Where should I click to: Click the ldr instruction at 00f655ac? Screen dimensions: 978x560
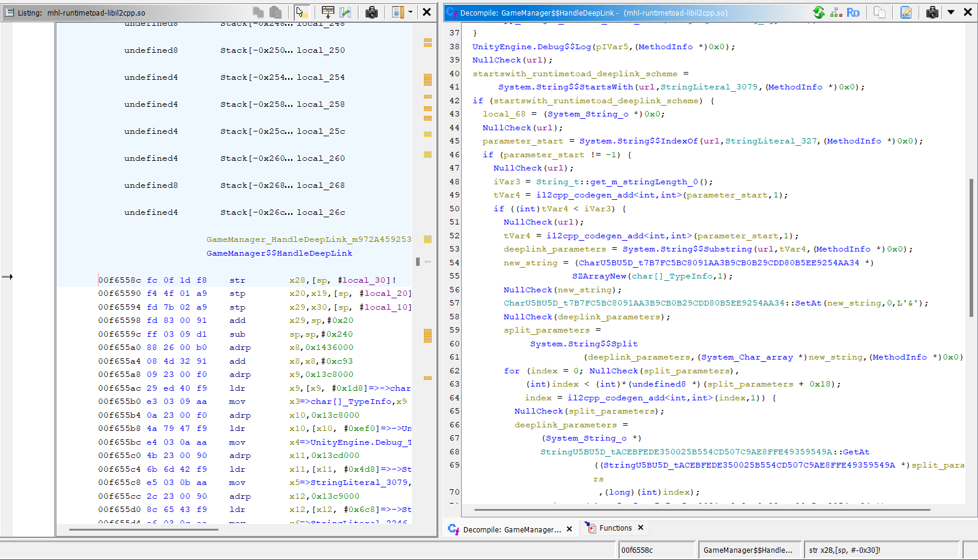pyautogui.click(x=237, y=388)
